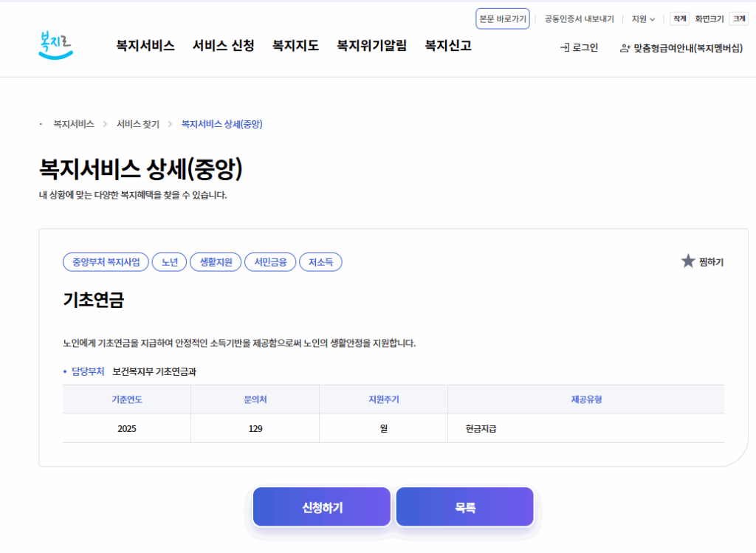Click the 공동인증서 내보내기 link
This screenshot has height=553, width=756.
click(579, 18)
